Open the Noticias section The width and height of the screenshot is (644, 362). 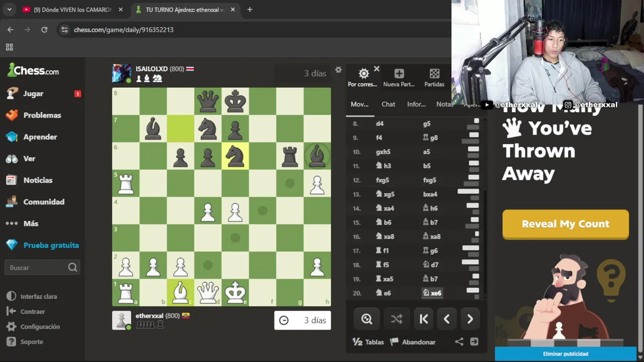pos(38,180)
